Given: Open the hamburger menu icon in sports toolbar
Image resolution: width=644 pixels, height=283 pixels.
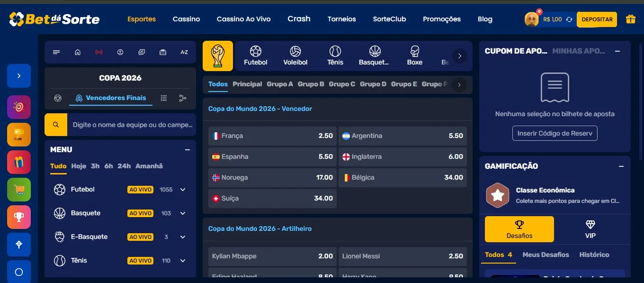Looking at the screenshot, I should [56, 52].
